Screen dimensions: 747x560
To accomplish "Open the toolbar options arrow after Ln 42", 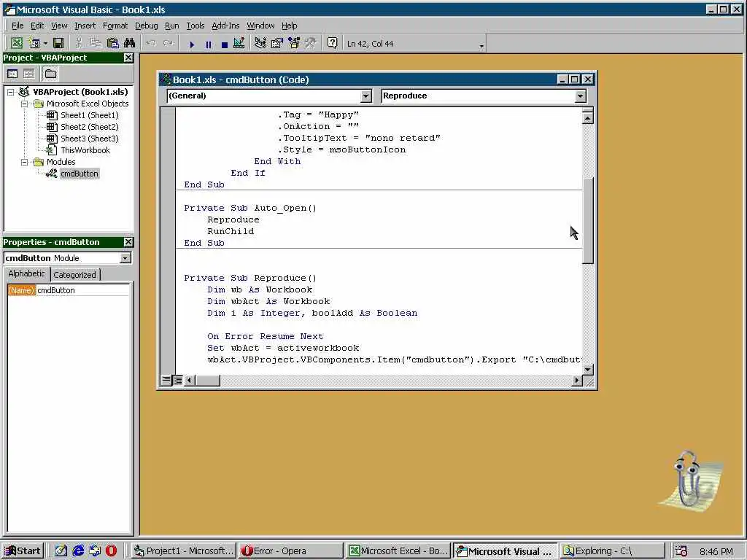I will pyautogui.click(x=481, y=46).
